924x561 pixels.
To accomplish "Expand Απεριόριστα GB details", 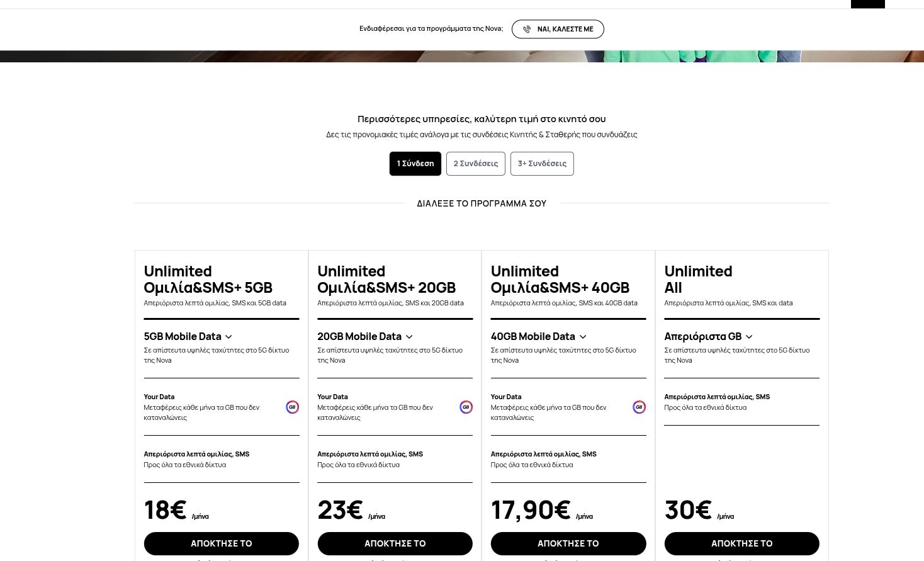I will click(749, 337).
